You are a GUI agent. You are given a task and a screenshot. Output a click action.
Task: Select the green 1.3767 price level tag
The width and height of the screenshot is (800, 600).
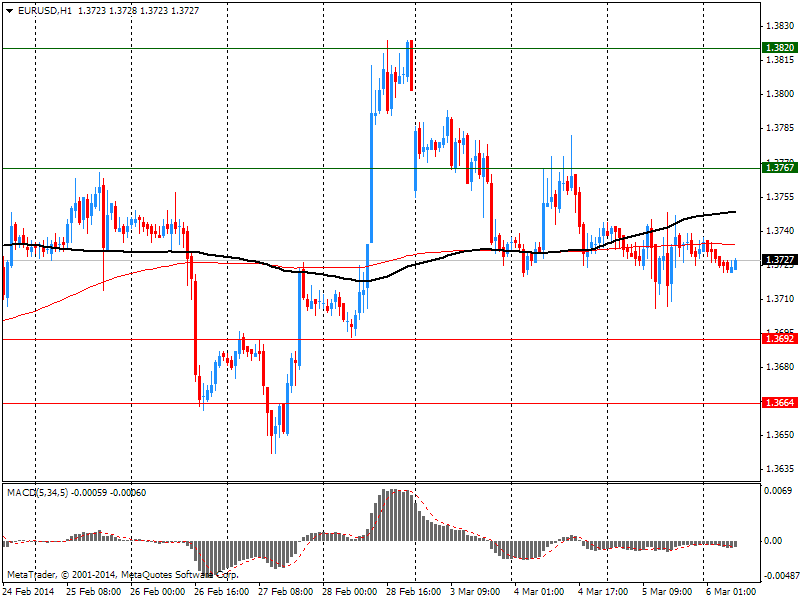(779, 168)
